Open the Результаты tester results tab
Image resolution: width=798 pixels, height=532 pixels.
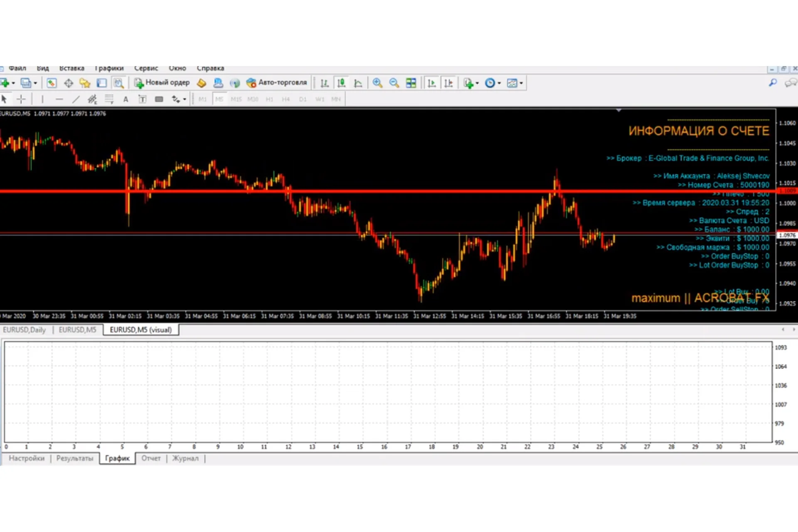click(74, 458)
